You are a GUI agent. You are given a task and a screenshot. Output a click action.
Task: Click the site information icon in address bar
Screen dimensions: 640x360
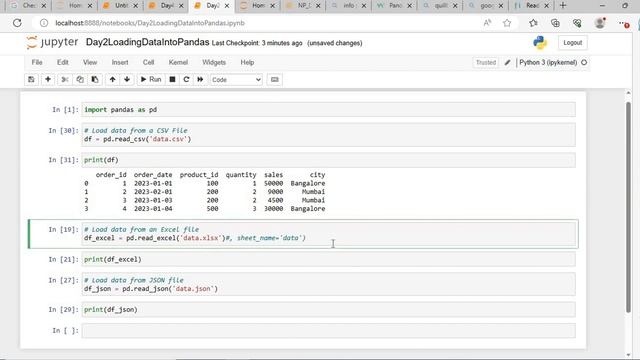point(44,23)
